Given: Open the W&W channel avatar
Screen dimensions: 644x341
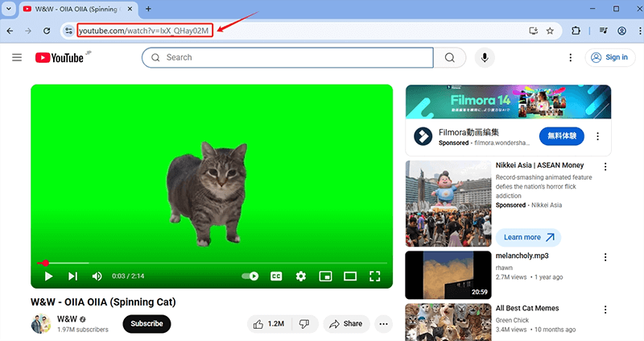Looking at the screenshot, I should [x=41, y=324].
